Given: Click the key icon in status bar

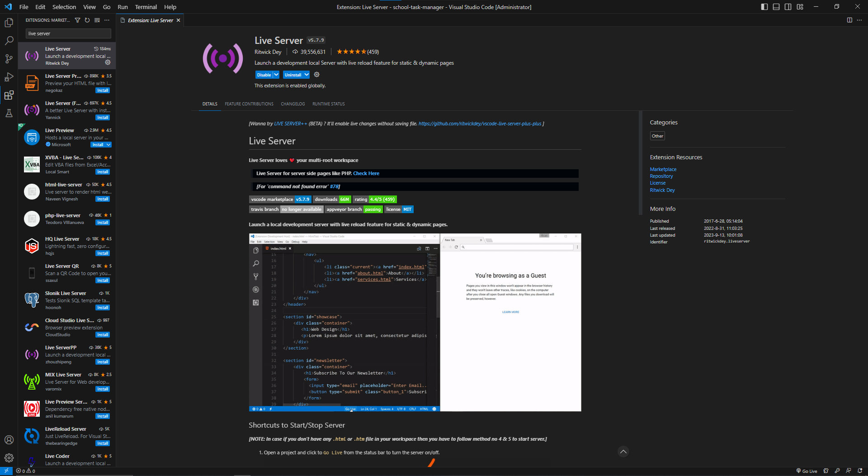Looking at the screenshot, I should coord(837,471).
